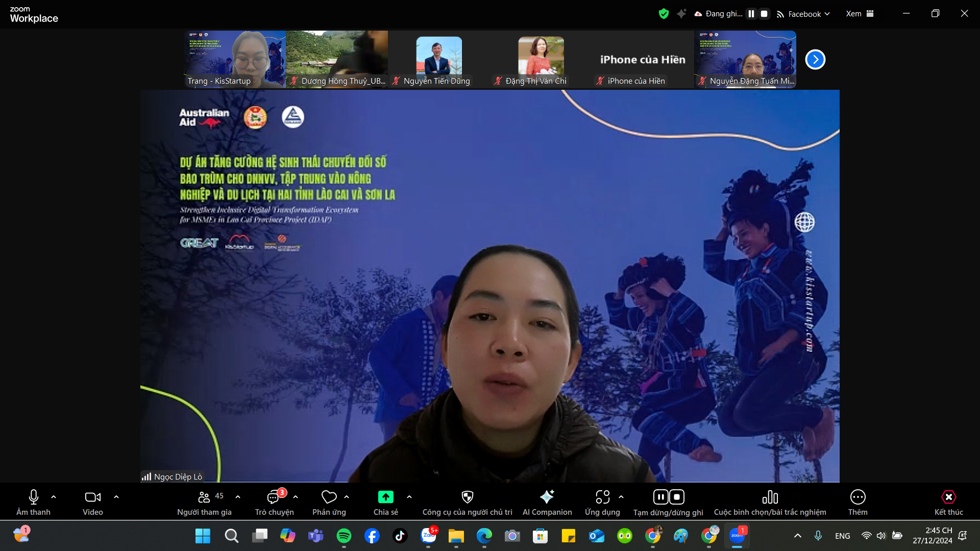Viewport: 980px width, 551px height.
Task: Click the AI Companion sparkle icon in top bar
Action: click(681, 14)
